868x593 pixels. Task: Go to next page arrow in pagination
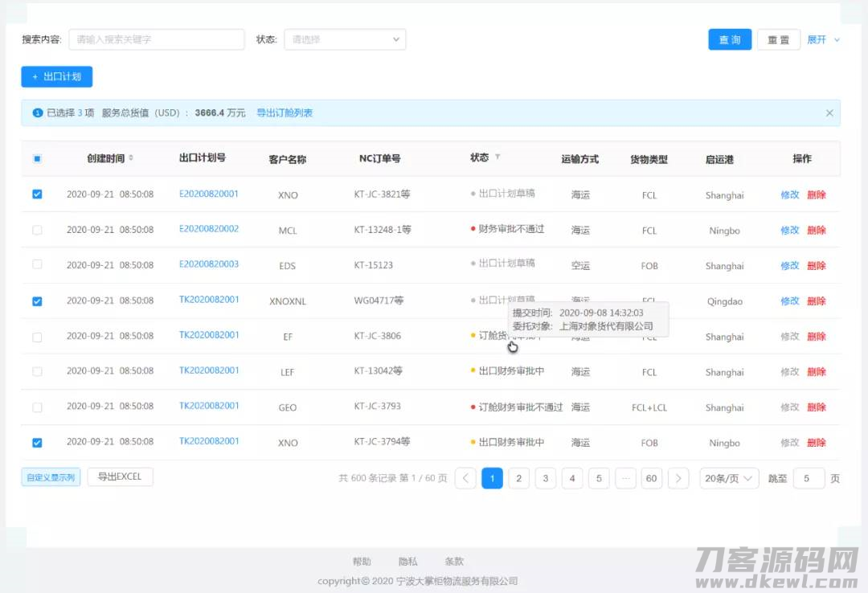[x=678, y=478]
